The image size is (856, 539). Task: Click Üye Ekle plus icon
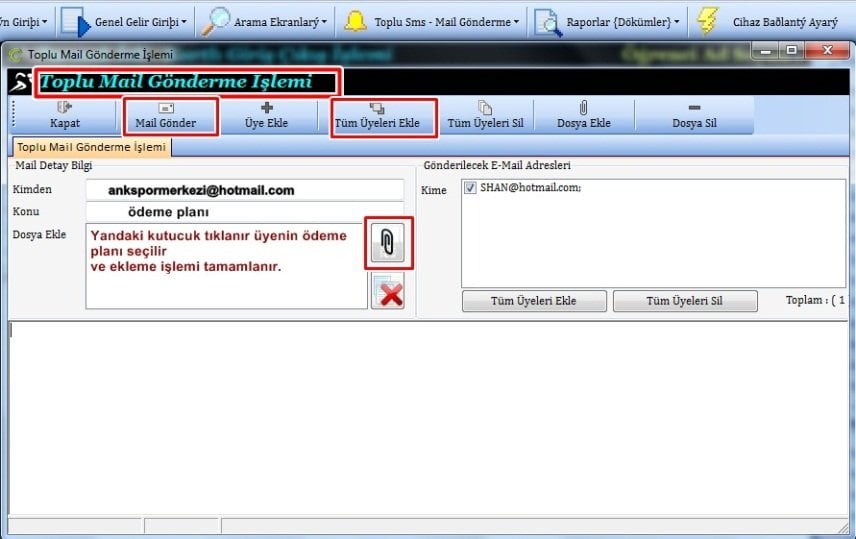tap(266, 109)
